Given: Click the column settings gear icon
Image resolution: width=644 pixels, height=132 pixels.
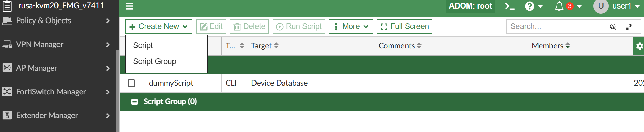Looking at the screenshot, I should click(639, 46).
